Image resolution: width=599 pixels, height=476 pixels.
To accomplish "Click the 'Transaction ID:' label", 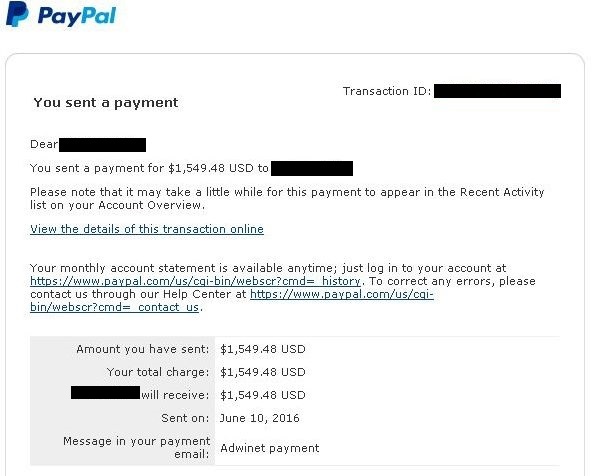I will pyautogui.click(x=387, y=91).
